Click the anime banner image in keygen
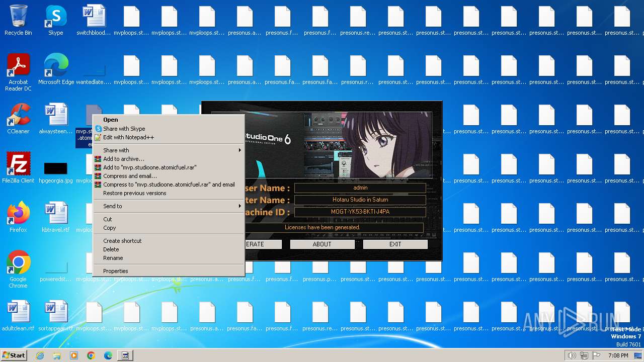644x362 pixels. (x=339, y=145)
